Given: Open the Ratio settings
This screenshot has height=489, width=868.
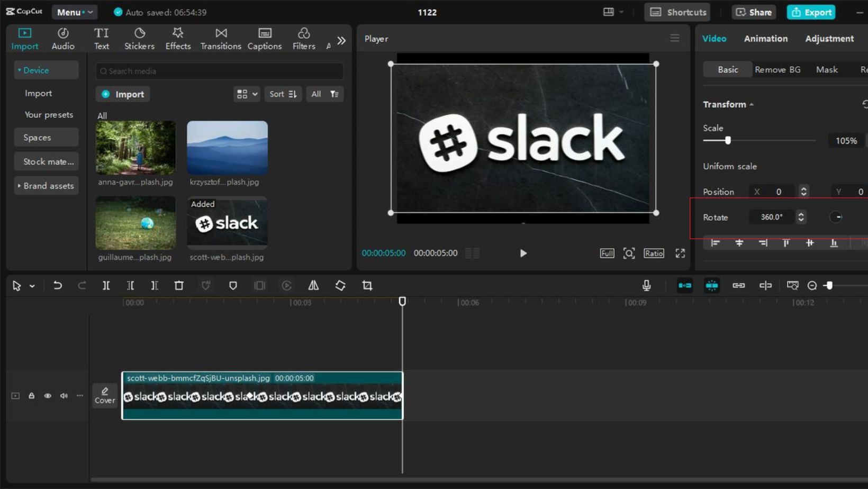Looking at the screenshot, I should click(x=654, y=253).
